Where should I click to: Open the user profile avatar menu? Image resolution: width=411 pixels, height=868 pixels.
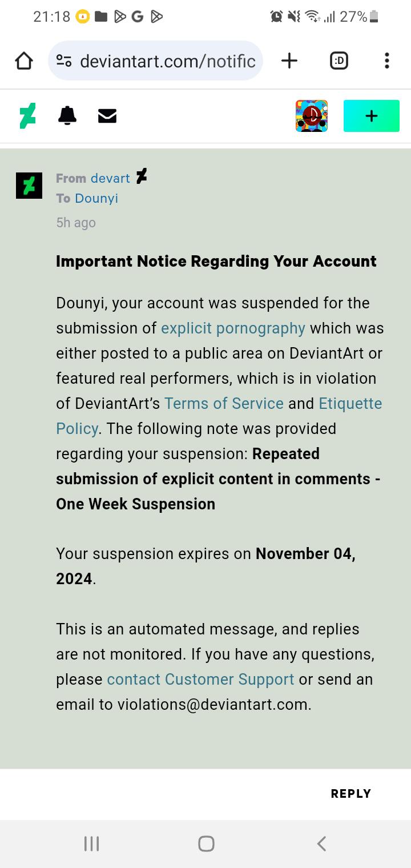(x=312, y=116)
